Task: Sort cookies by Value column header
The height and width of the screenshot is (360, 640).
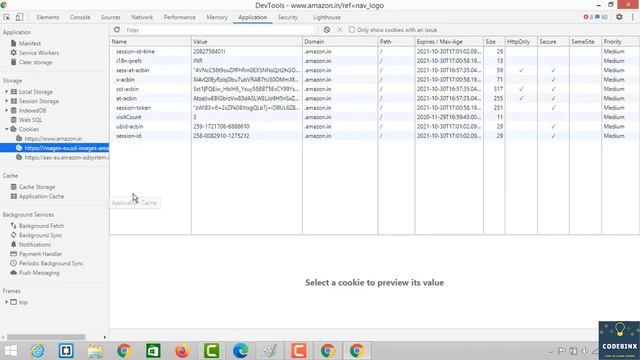Action: [x=247, y=42]
